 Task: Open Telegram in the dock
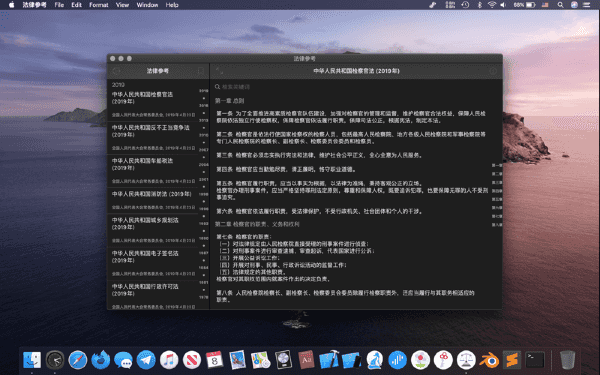pos(146,360)
